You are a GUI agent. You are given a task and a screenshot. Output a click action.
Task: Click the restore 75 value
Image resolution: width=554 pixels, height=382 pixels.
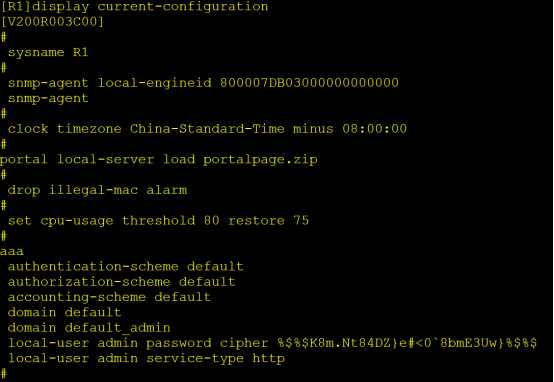269,221
